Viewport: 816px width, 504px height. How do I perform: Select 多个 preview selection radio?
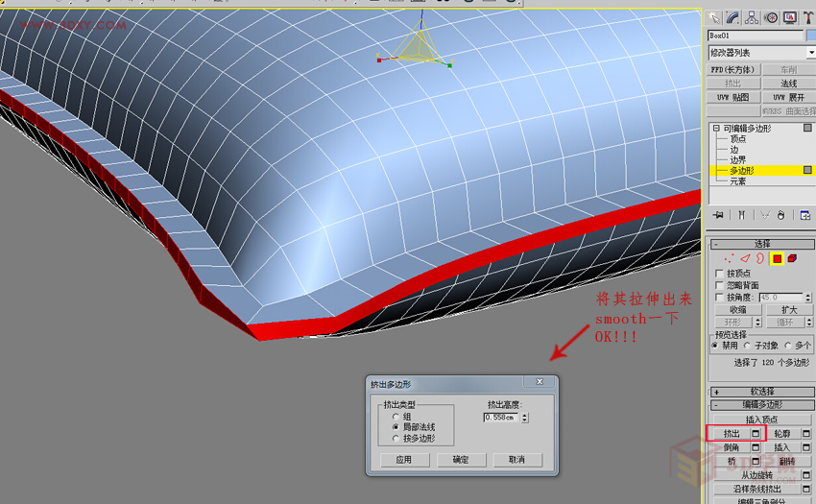pyautogui.click(x=788, y=346)
